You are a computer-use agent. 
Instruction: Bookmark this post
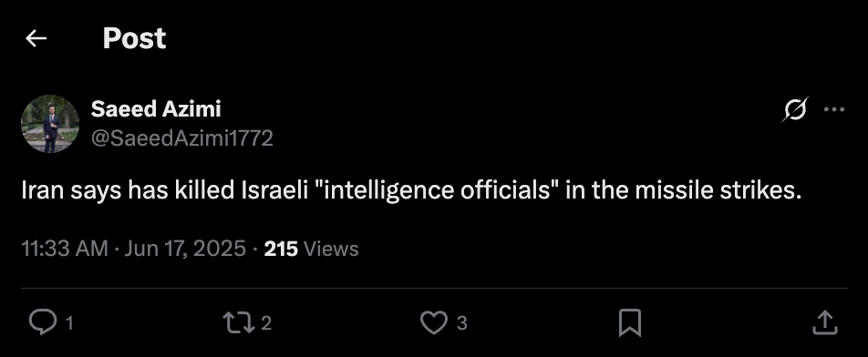[x=629, y=322]
